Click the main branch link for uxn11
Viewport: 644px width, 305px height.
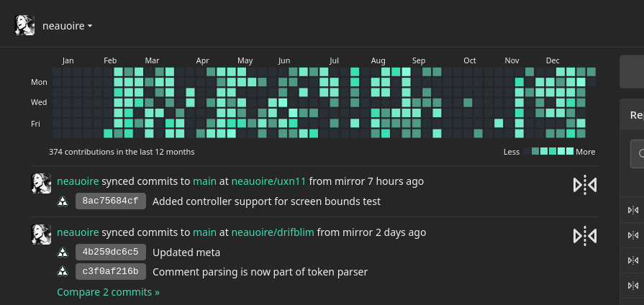point(204,181)
